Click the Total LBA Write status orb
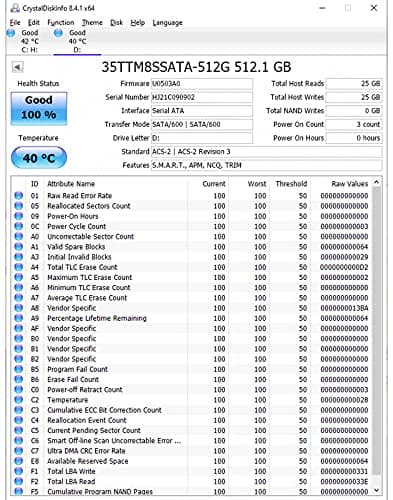393x500 pixels. [19, 471]
